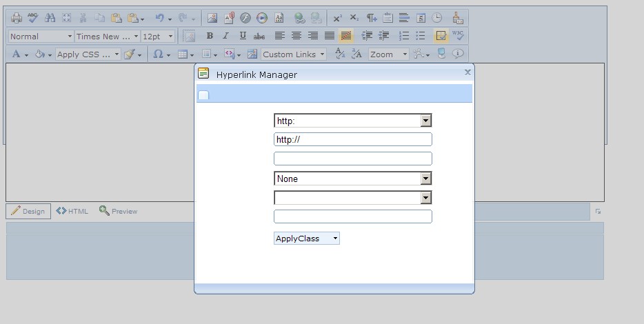The height and width of the screenshot is (324, 644).
Task: Insert a numbered list
Action: point(404,36)
